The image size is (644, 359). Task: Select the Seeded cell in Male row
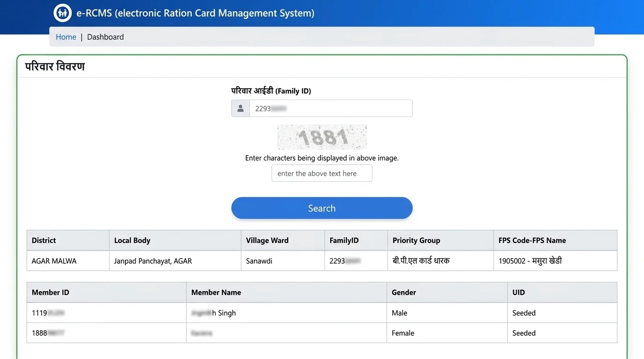[562, 313]
